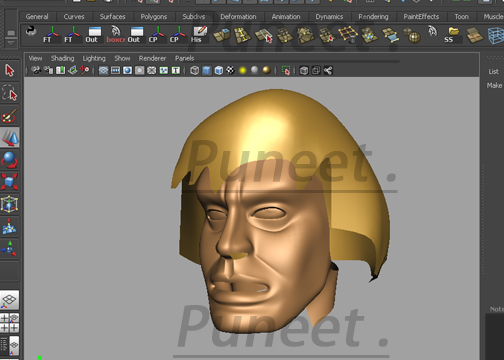The image size is (504, 360).
Task: Toggle shadows gray sphere icon
Action: click(255, 70)
